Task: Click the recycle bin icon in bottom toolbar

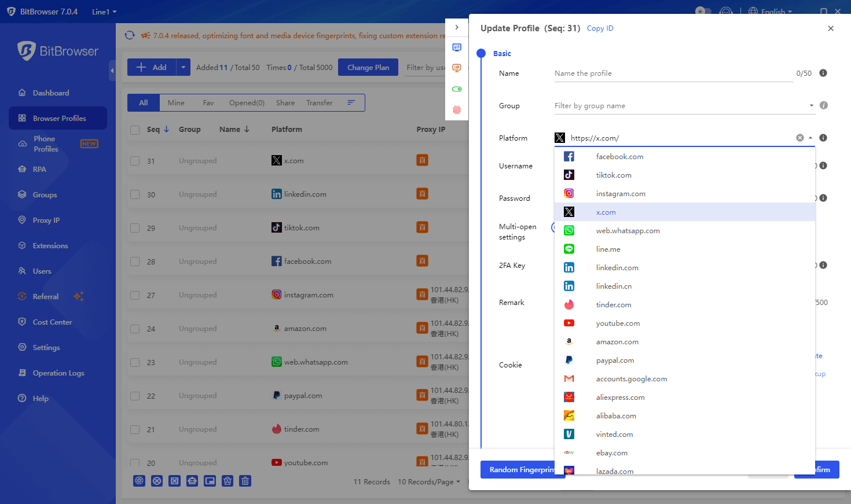Action: 228,481
